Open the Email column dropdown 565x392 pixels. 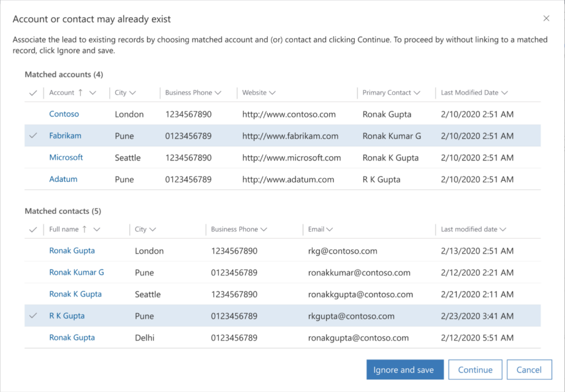pos(329,230)
